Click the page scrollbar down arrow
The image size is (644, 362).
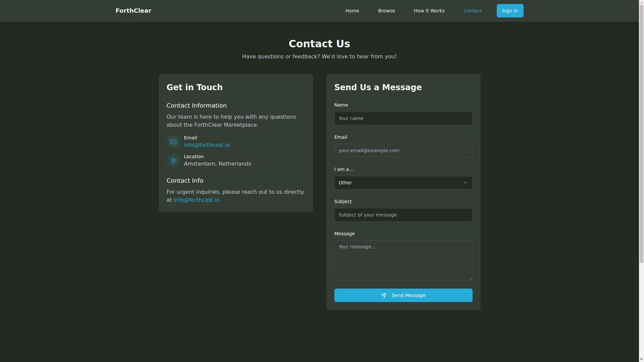point(640,359)
